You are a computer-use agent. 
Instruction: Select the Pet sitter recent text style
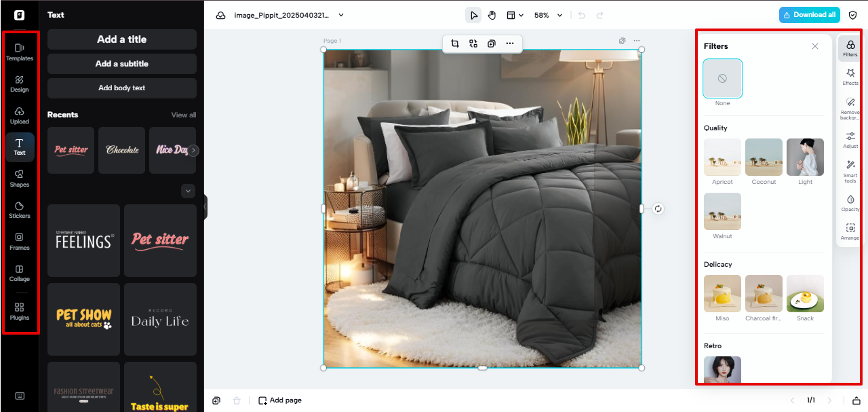71,150
